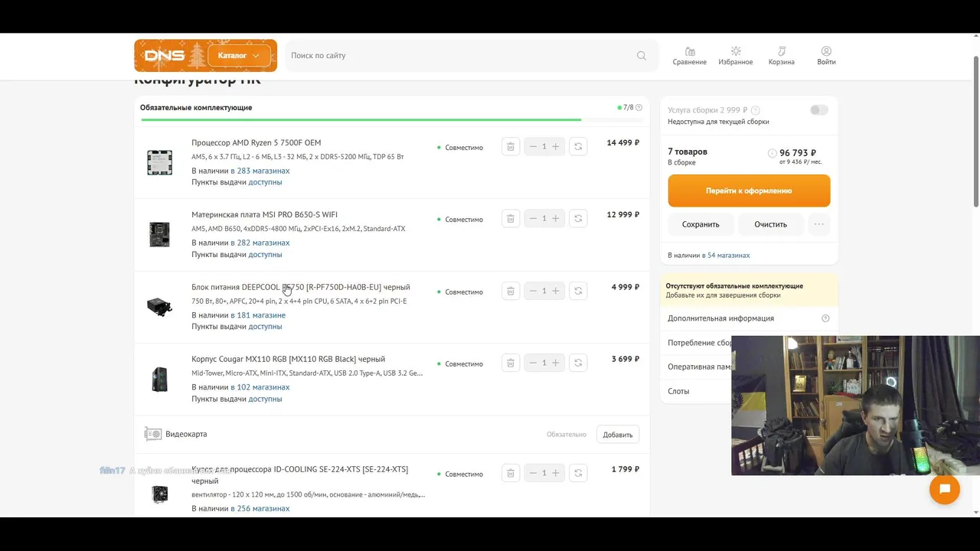
Task: Open the orange chat support bubble
Action: tap(945, 489)
